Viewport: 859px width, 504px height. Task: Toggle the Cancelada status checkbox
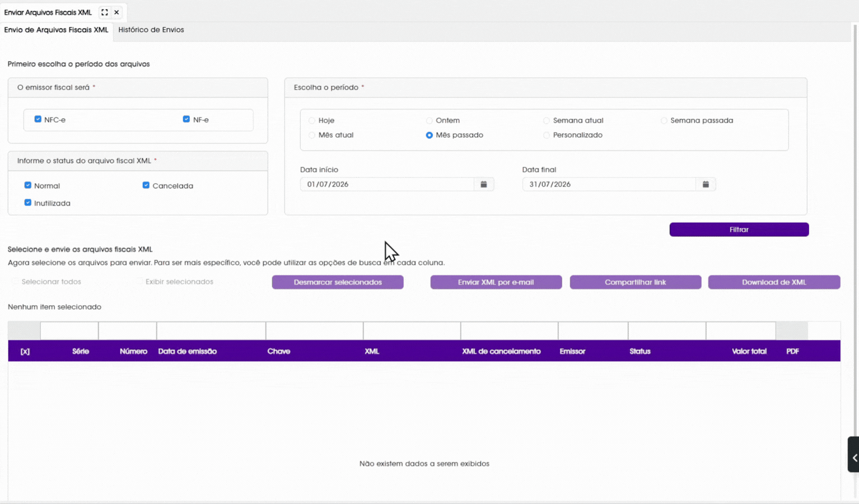coord(146,185)
